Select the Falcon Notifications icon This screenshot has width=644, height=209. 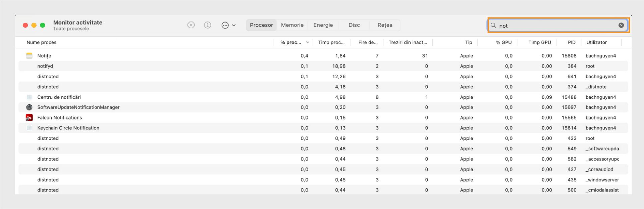click(30, 118)
